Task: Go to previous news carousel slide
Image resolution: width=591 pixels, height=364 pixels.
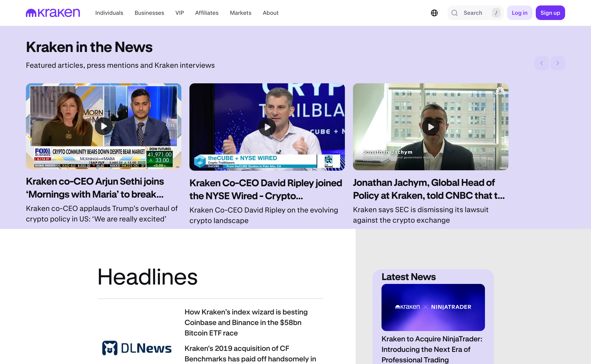Action: [x=541, y=63]
